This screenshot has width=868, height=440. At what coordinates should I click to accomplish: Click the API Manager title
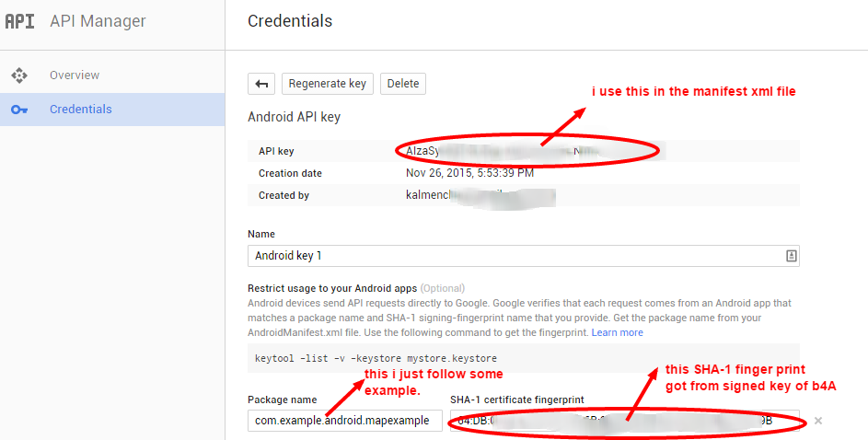tap(98, 21)
